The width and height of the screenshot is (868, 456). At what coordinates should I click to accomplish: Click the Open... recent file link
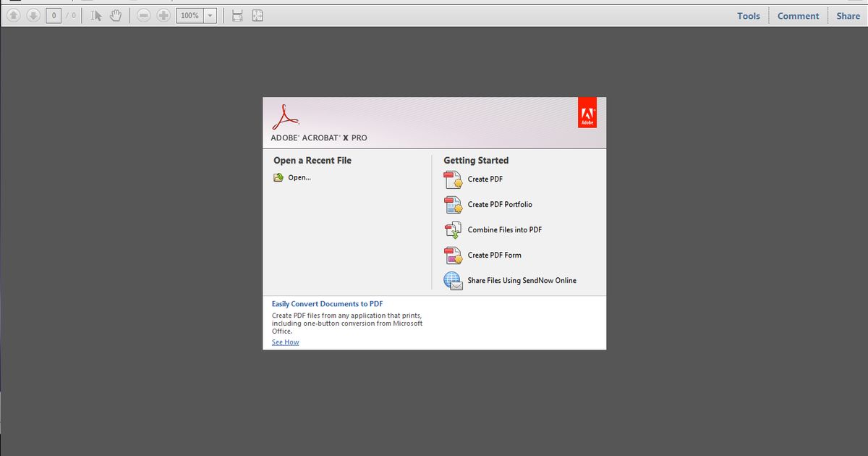299,177
